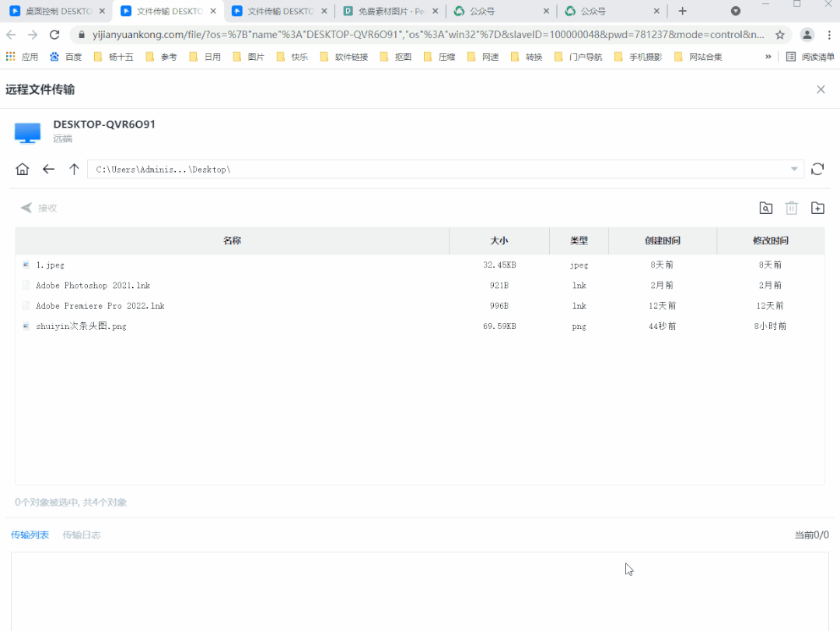
Task: Refresh the remote file list
Action: 817,170
